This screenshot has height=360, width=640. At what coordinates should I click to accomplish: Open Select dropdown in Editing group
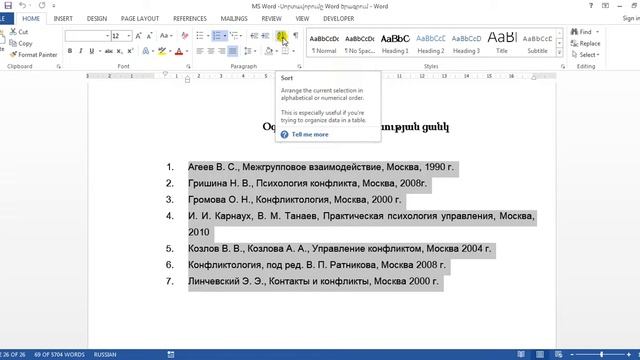pos(586,55)
